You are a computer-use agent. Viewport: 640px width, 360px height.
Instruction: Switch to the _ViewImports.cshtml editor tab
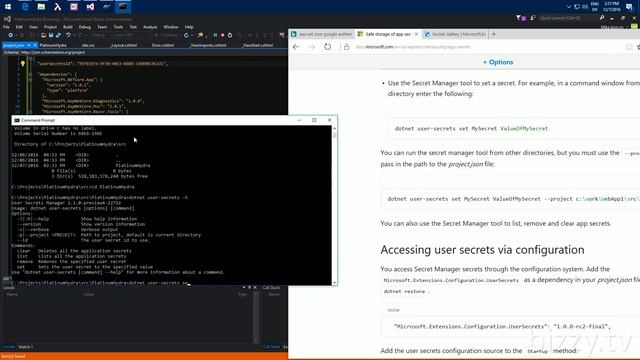[208, 45]
